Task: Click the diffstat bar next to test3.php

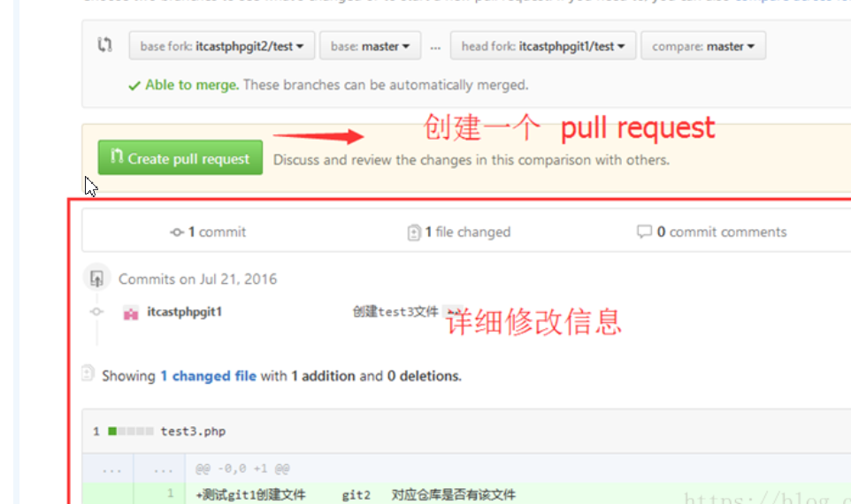Action: tap(130, 431)
